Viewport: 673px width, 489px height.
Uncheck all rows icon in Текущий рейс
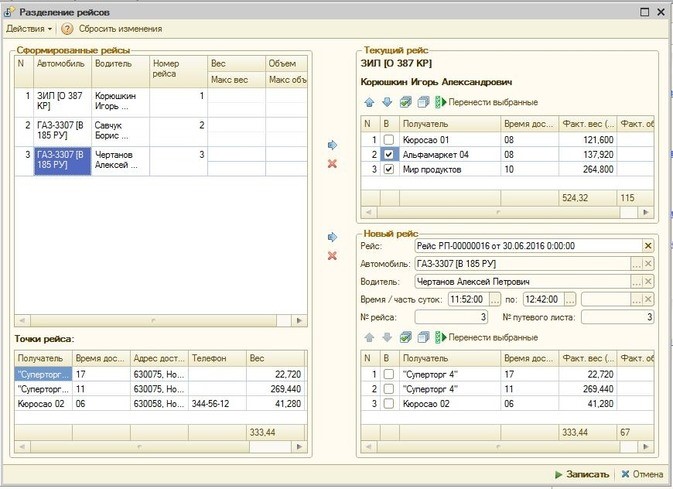(423, 102)
